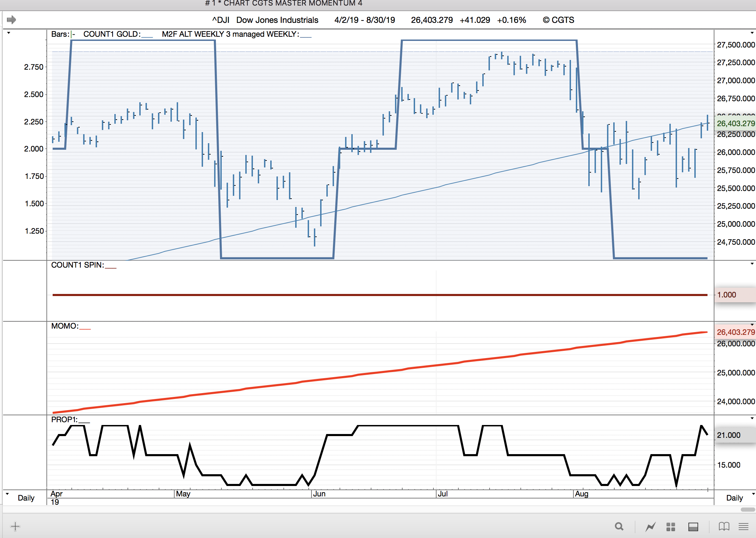Click the COUNT1 GOLD indicator label
The width and height of the screenshot is (756, 538).
click(x=112, y=34)
